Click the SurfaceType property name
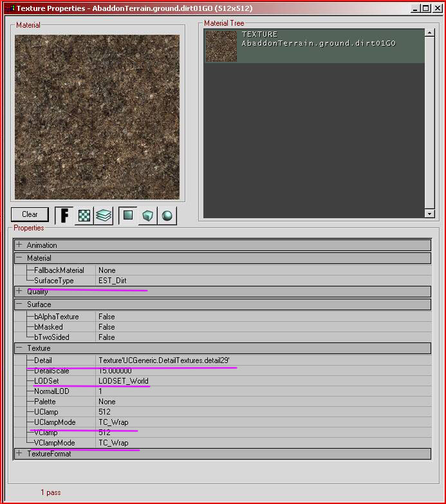The height and width of the screenshot is (504, 446). [x=54, y=281]
